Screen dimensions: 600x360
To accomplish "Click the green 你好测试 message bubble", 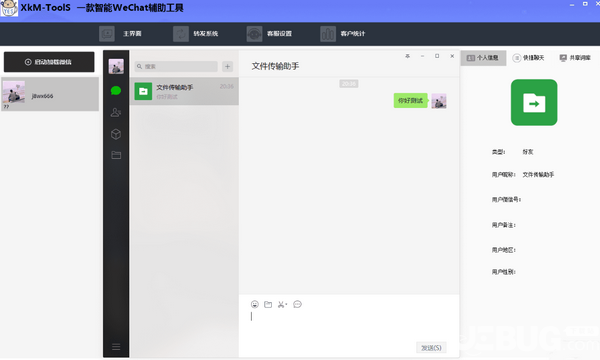I will (x=410, y=101).
